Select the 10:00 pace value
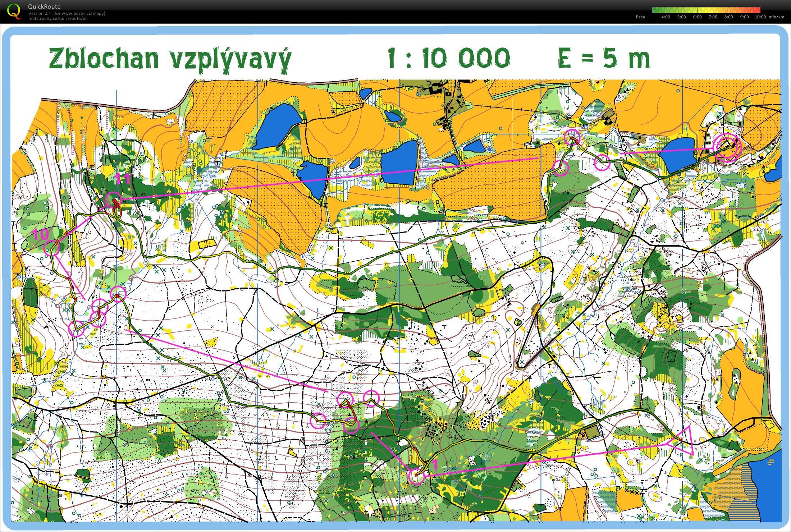 tap(760, 17)
